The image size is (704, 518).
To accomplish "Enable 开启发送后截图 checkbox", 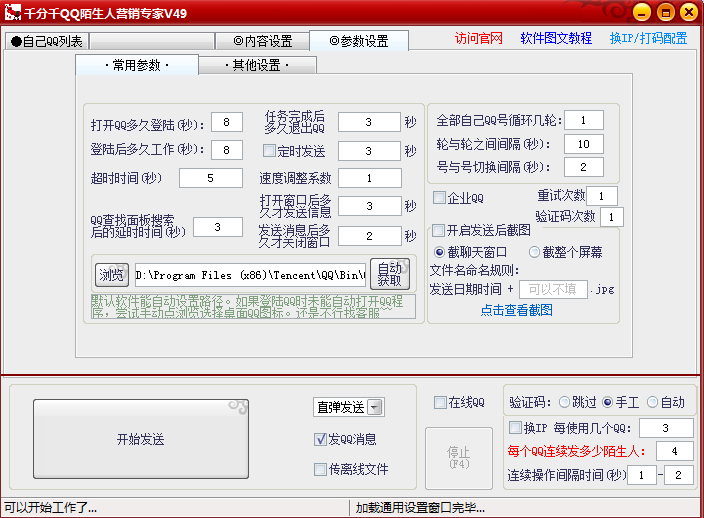I will coord(438,231).
